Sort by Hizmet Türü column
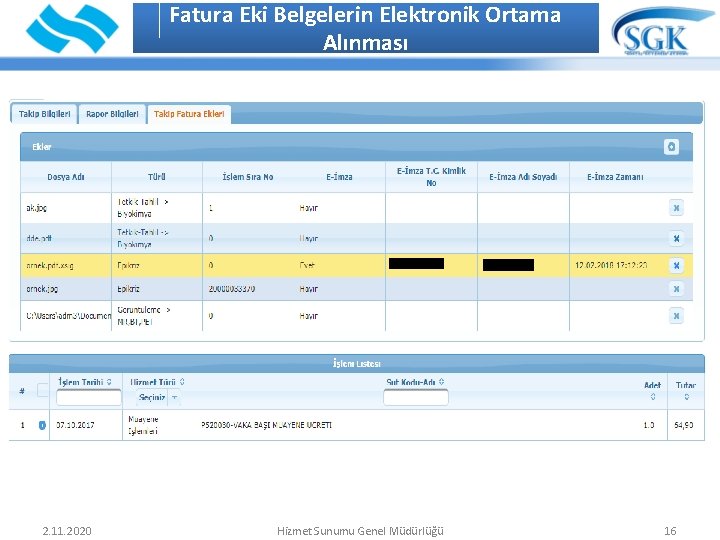 (x=182, y=382)
